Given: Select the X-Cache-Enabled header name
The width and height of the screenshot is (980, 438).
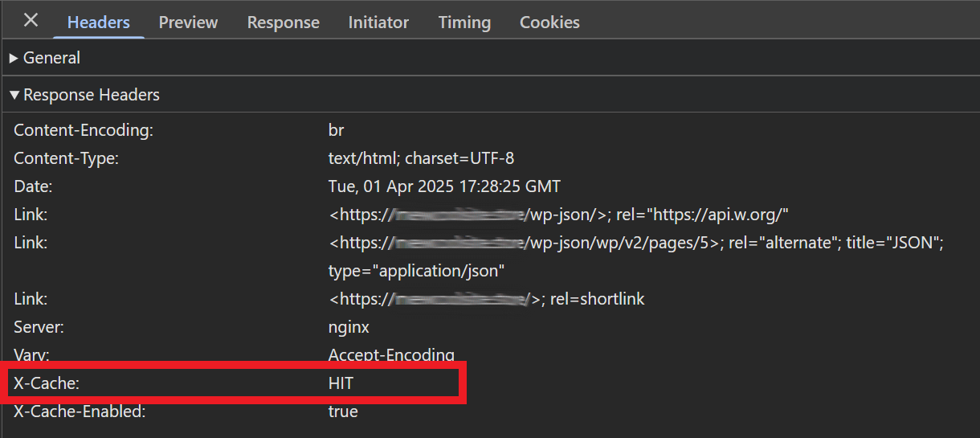Looking at the screenshot, I should tap(79, 411).
